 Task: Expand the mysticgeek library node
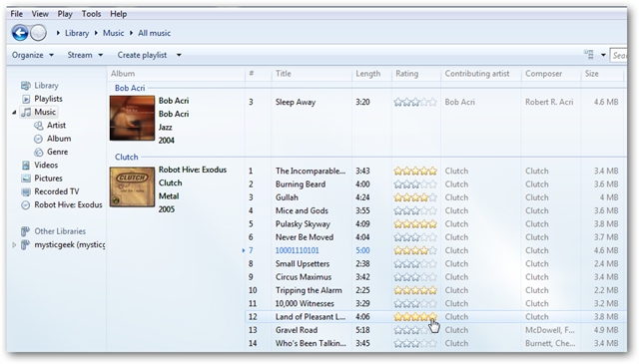[14, 244]
